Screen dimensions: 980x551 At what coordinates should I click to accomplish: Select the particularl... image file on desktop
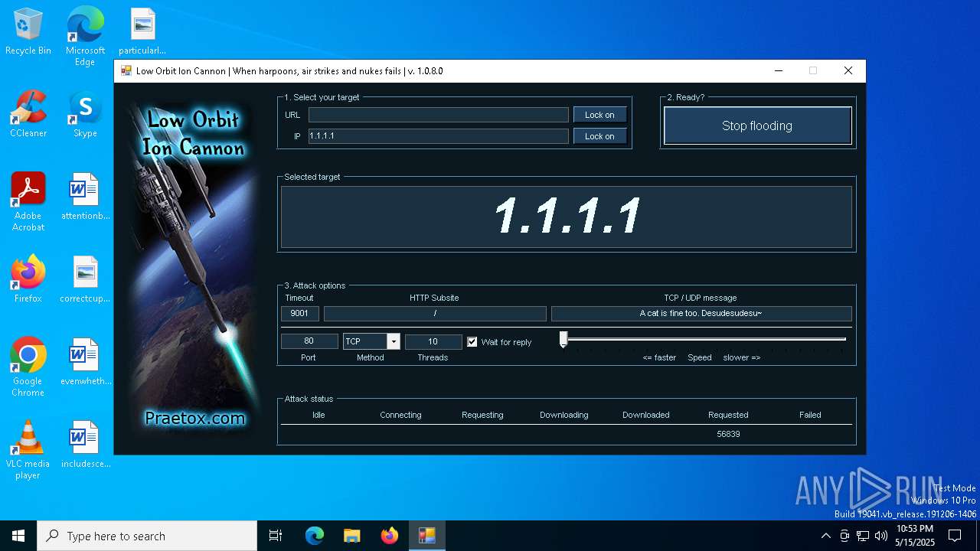click(142, 32)
